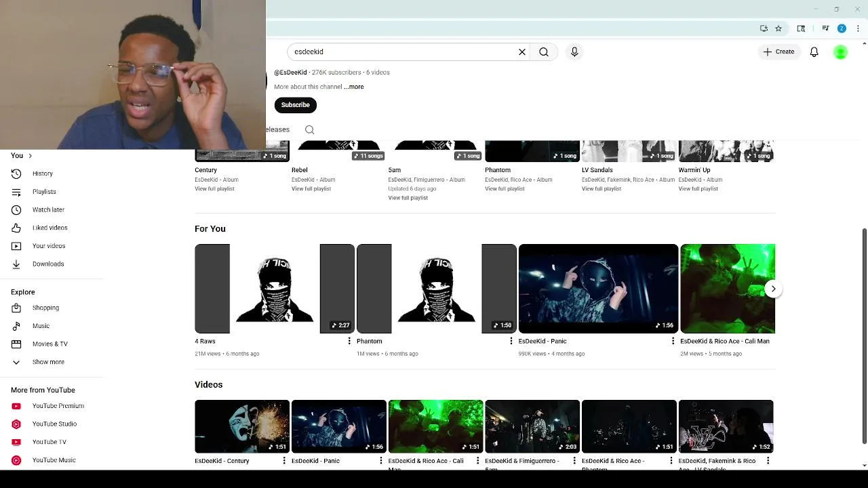Open browser extensions icon
The height and width of the screenshot is (488, 868).
point(801,28)
